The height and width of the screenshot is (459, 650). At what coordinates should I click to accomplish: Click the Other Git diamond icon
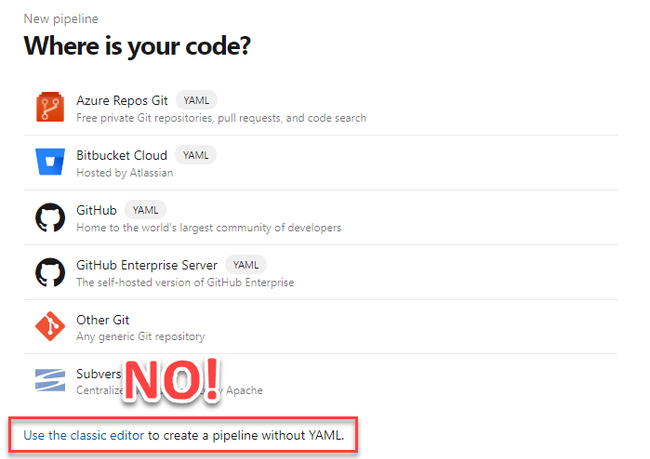(50, 326)
